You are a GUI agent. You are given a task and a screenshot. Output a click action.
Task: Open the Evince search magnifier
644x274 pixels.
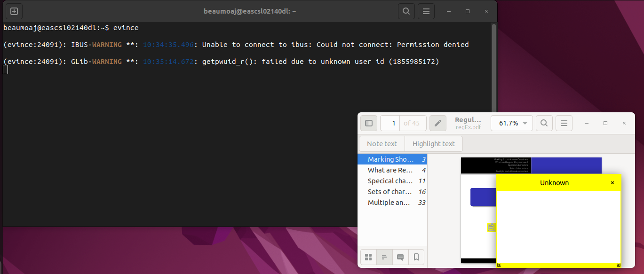point(544,123)
